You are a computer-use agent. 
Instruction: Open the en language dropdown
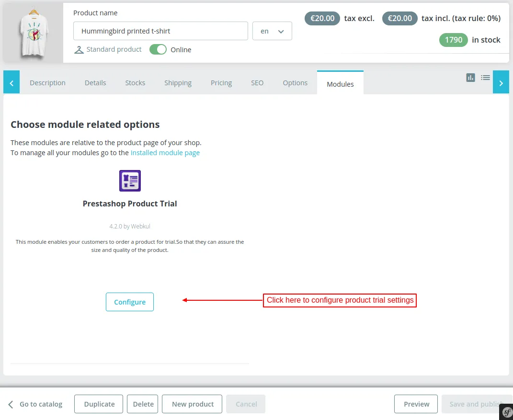coord(272,31)
